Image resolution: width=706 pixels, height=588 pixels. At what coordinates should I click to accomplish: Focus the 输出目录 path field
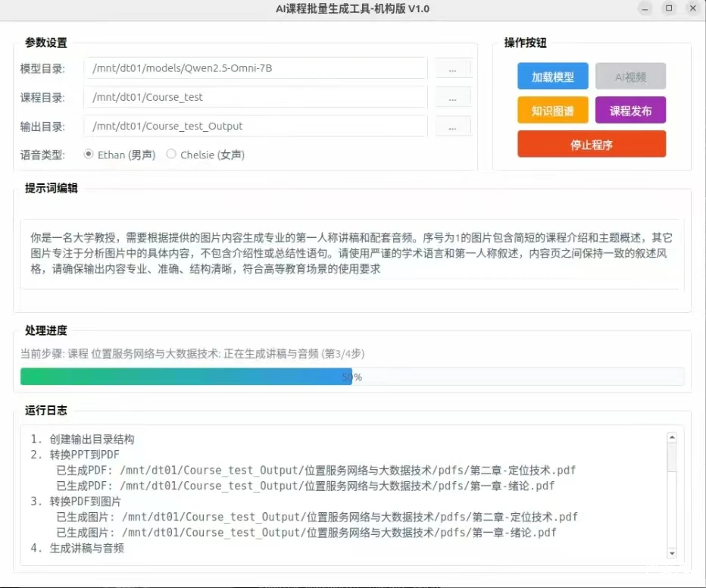pyautogui.click(x=255, y=126)
